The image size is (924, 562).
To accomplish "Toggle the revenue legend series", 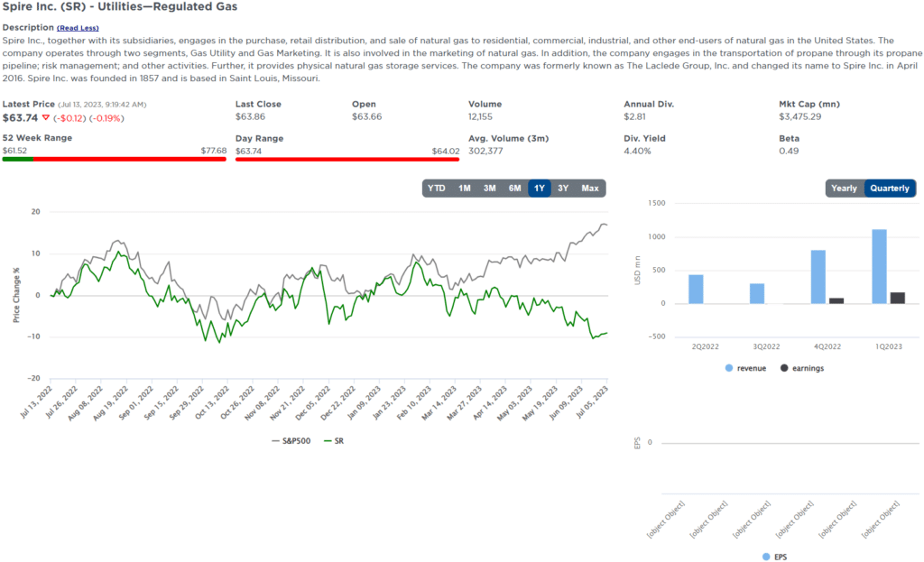I will pos(745,368).
